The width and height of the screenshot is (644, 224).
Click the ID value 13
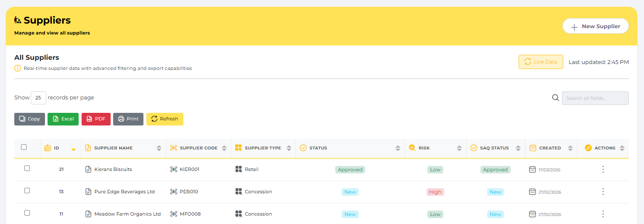61,192
